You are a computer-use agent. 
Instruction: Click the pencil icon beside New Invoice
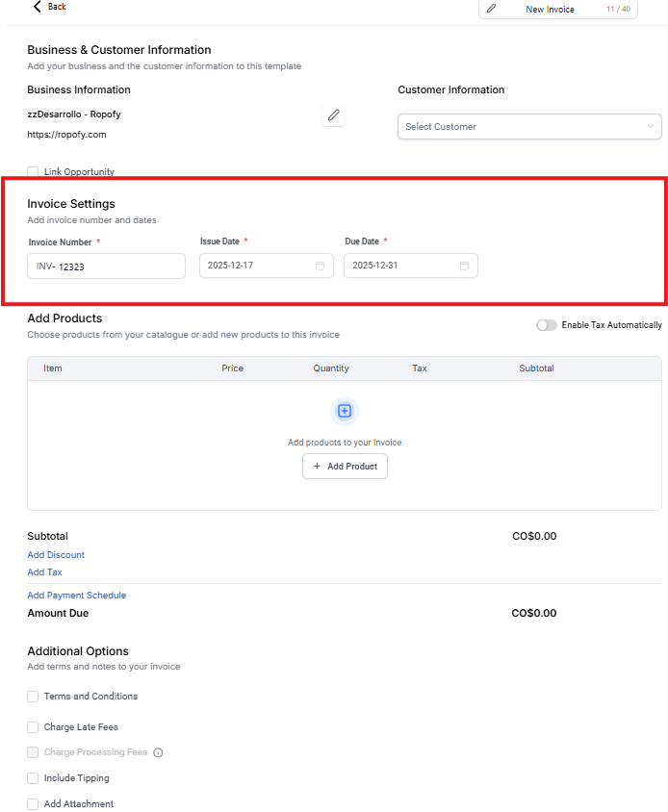point(491,9)
